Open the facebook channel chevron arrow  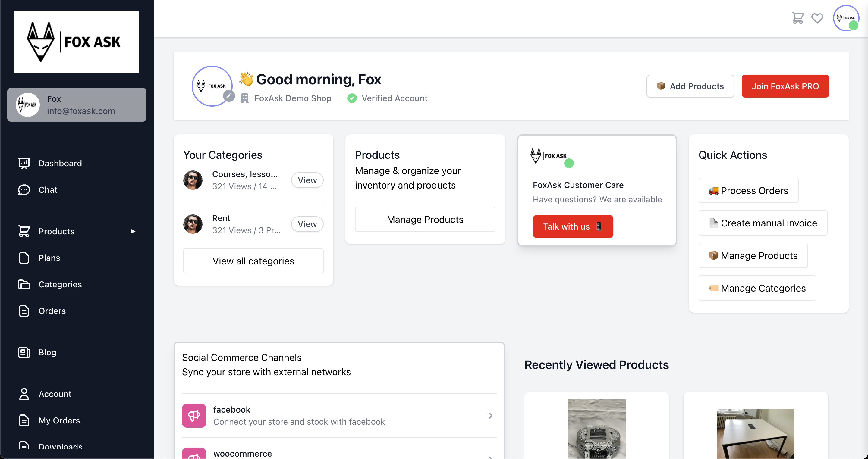tap(491, 416)
